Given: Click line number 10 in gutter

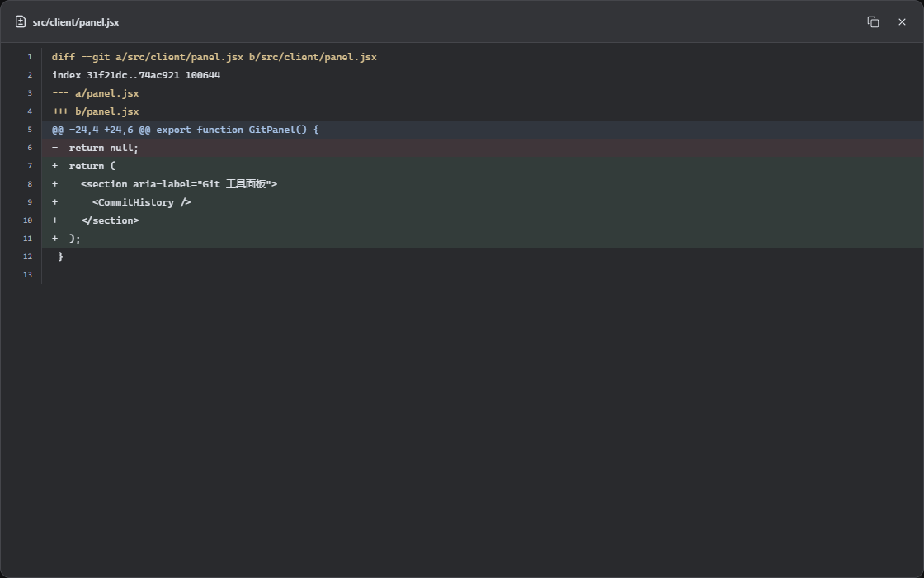Looking at the screenshot, I should (28, 220).
